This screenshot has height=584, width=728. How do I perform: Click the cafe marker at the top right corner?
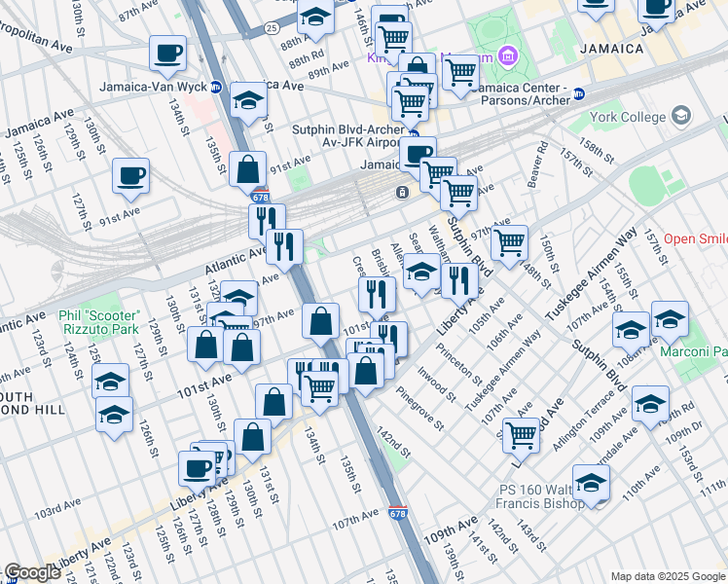point(657,11)
